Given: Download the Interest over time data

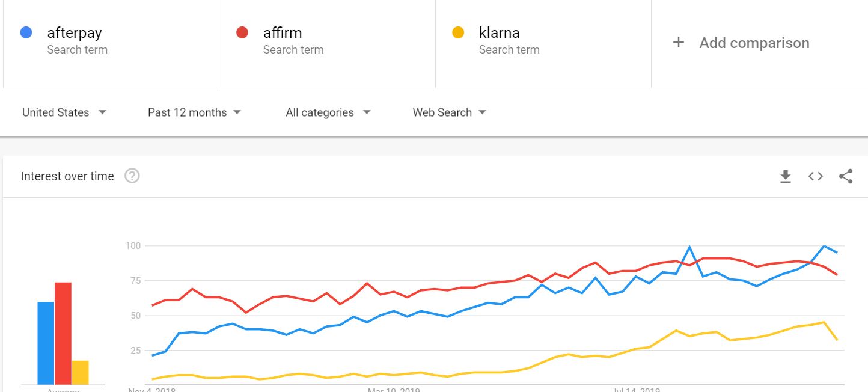Looking at the screenshot, I should [785, 176].
